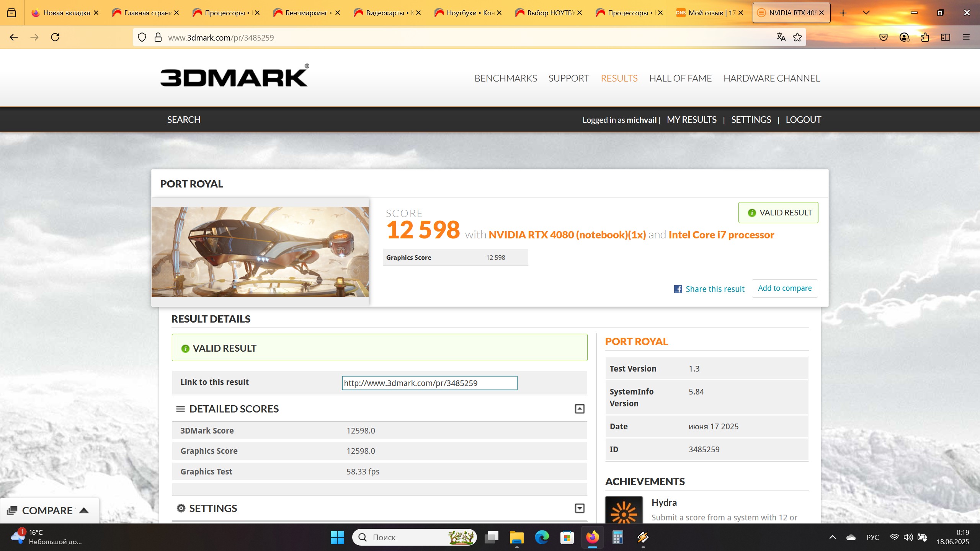Click Add to compare button
Screen dimensions: 980x551
(x=784, y=288)
